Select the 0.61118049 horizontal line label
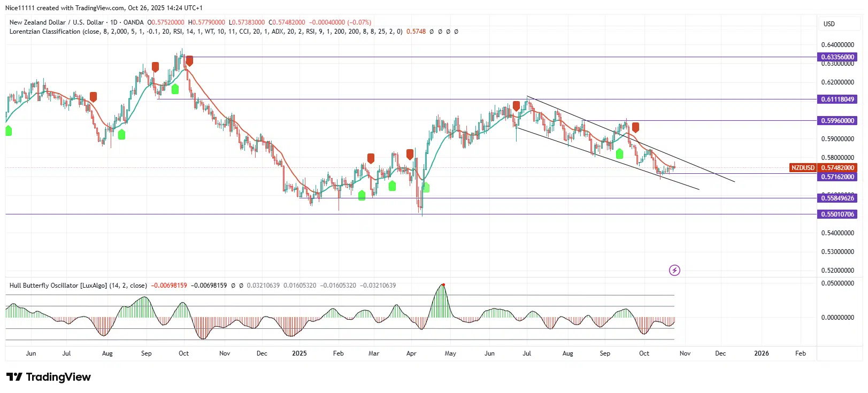The width and height of the screenshot is (868, 393). [838, 99]
